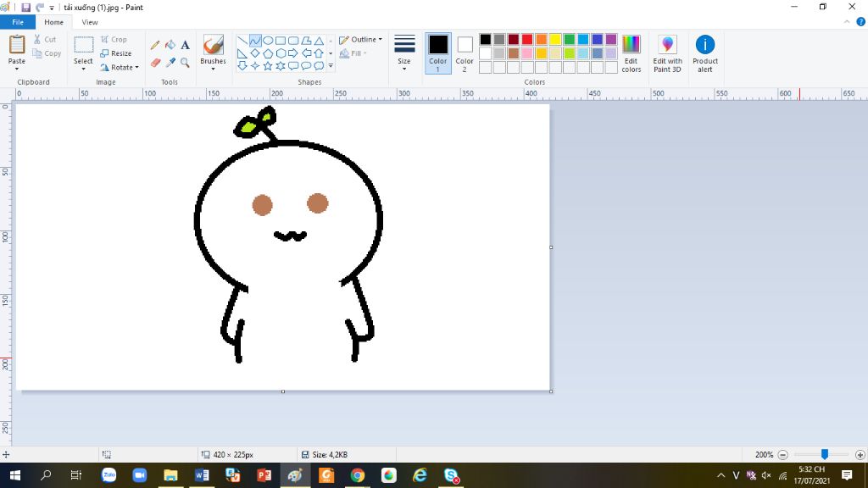Pick the Oval shape
The width and height of the screenshot is (868, 488).
[x=268, y=41]
